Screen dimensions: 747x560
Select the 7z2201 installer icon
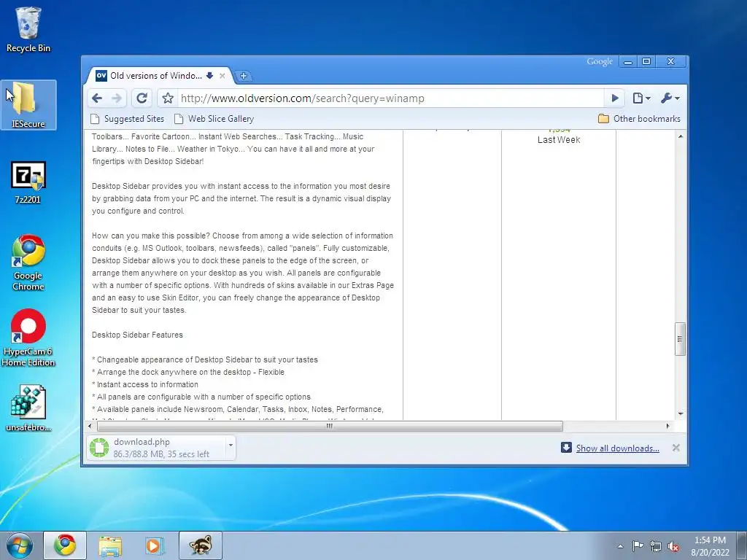[x=28, y=182]
